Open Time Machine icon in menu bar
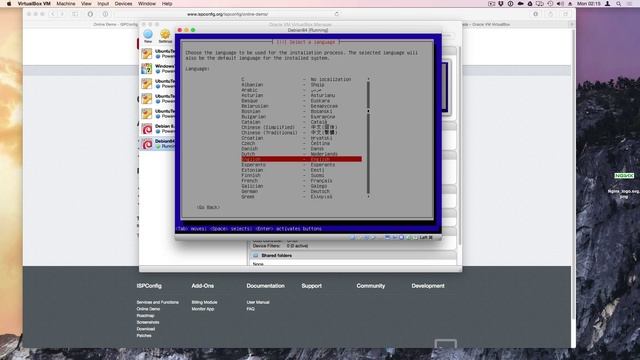This screenshot has height=360, width=640. pos(550,4)
